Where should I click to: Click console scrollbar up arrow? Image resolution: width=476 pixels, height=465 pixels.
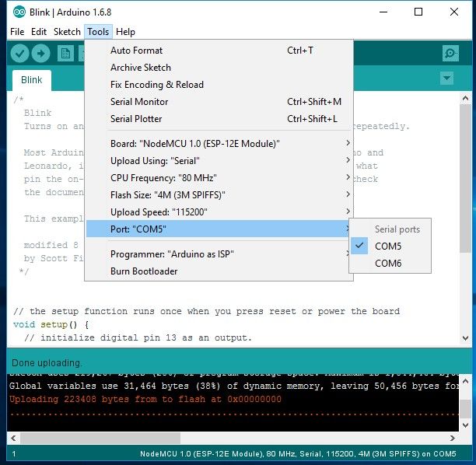(x=465, y=381)
